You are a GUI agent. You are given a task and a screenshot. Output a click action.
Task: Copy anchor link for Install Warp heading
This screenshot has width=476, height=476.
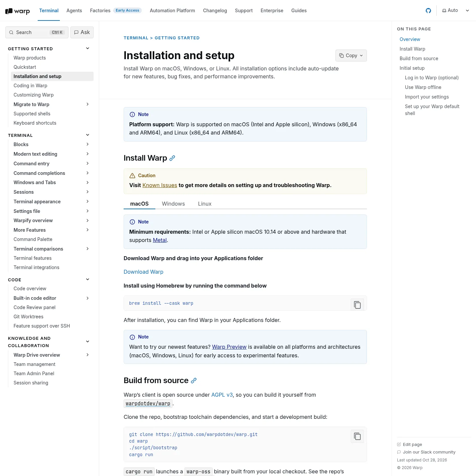click(172, 158)
